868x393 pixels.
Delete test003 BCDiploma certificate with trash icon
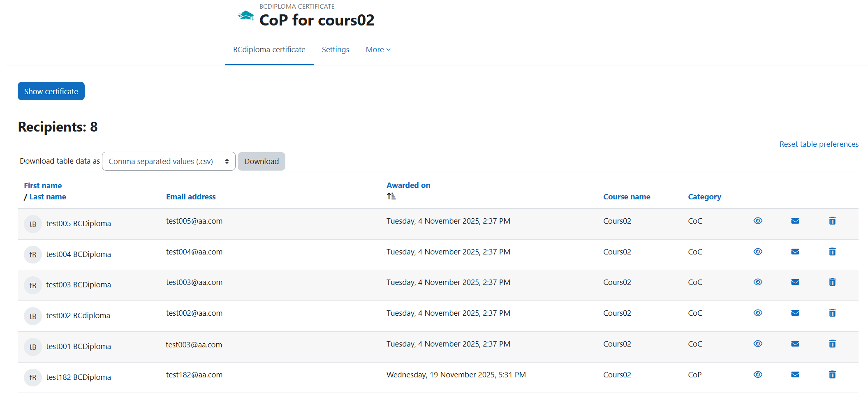pos(832,282)
